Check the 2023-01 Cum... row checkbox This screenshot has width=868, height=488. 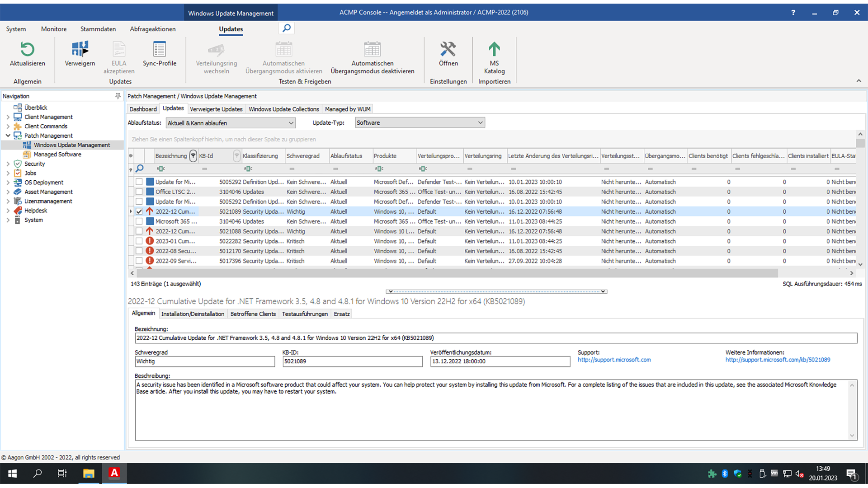point(139,241)
